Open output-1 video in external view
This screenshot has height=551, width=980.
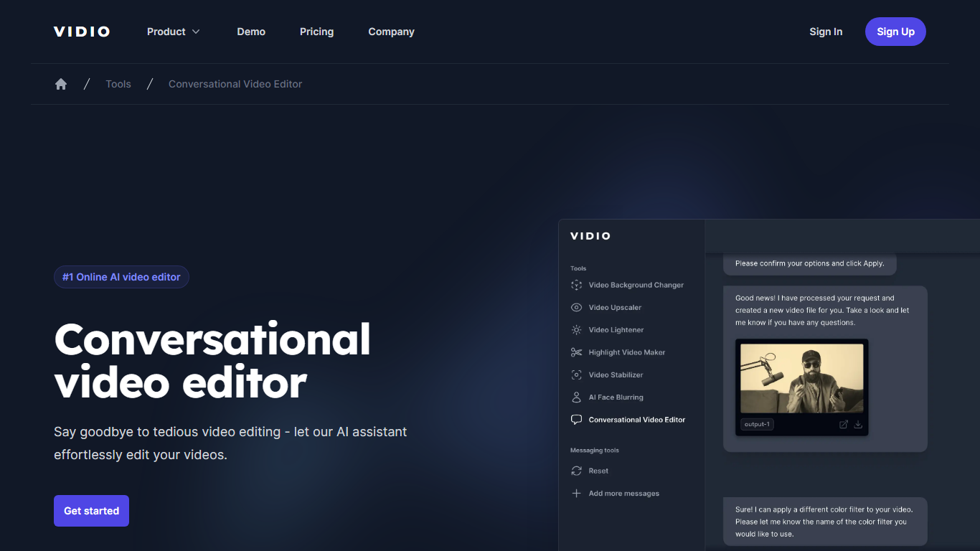(x=844, y=424)
